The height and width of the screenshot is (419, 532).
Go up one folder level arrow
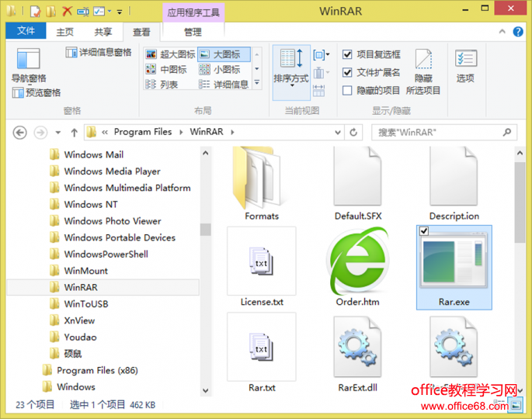75,132
